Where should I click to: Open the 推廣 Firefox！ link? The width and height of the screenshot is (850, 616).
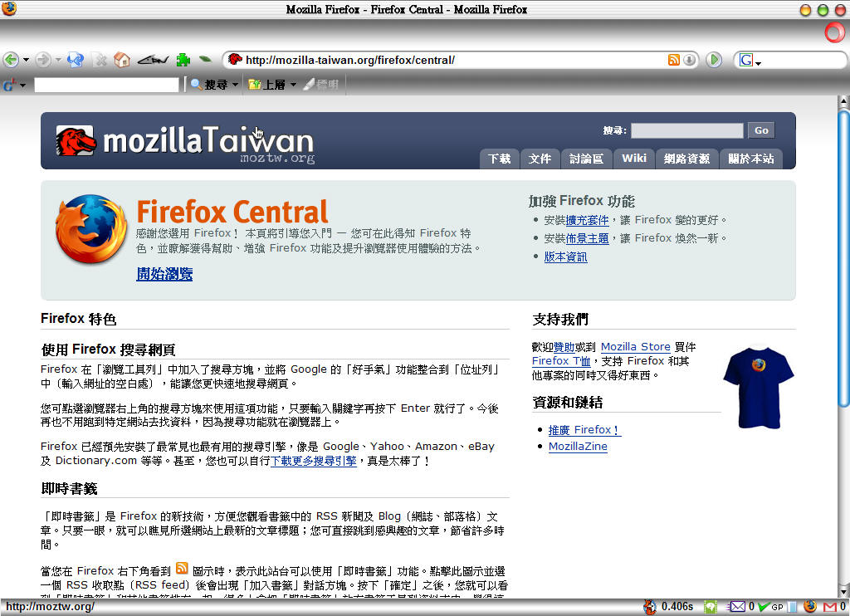(584, 430)
